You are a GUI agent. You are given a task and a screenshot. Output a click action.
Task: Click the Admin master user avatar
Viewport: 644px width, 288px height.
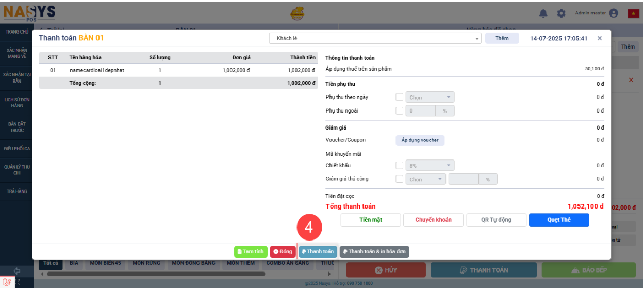[x=613, y=13]
